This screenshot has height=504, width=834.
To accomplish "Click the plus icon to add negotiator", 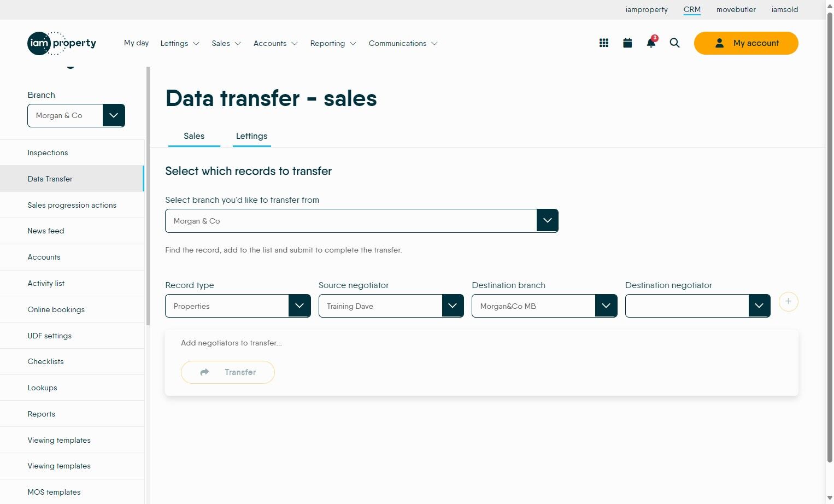I will (788, 302).
